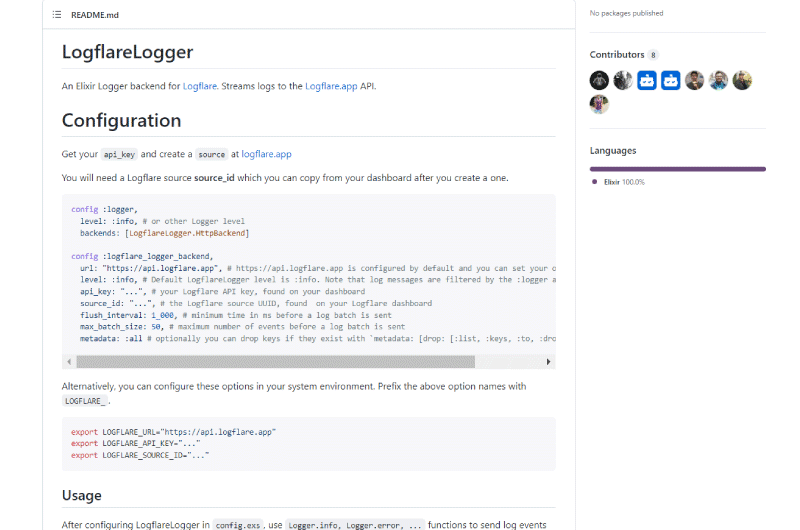This screenshot has width=800, height=530.
Task: Open the sixth contributor avatar with glasses
Action: 718,81
